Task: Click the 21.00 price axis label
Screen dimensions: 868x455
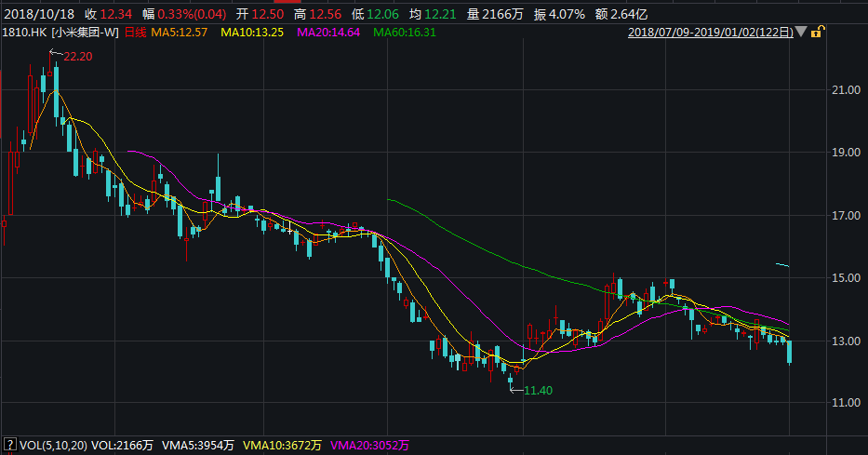Action: [847, 89]
